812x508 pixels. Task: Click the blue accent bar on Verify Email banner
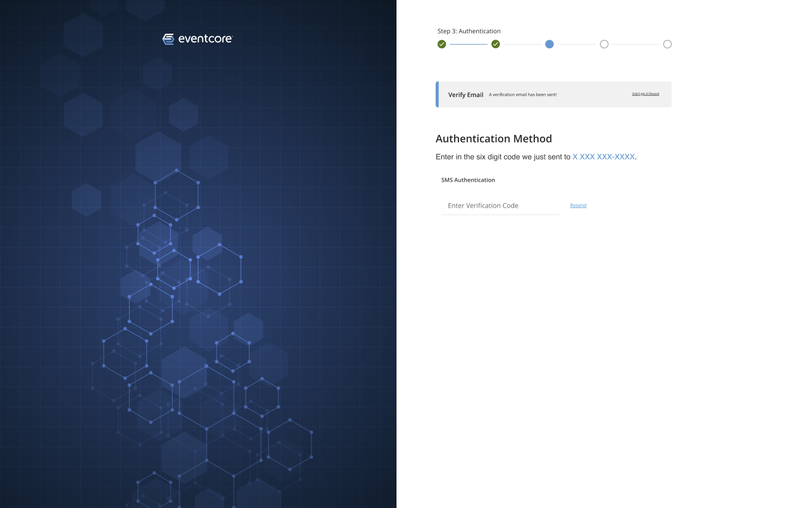[x=437, y=94]
